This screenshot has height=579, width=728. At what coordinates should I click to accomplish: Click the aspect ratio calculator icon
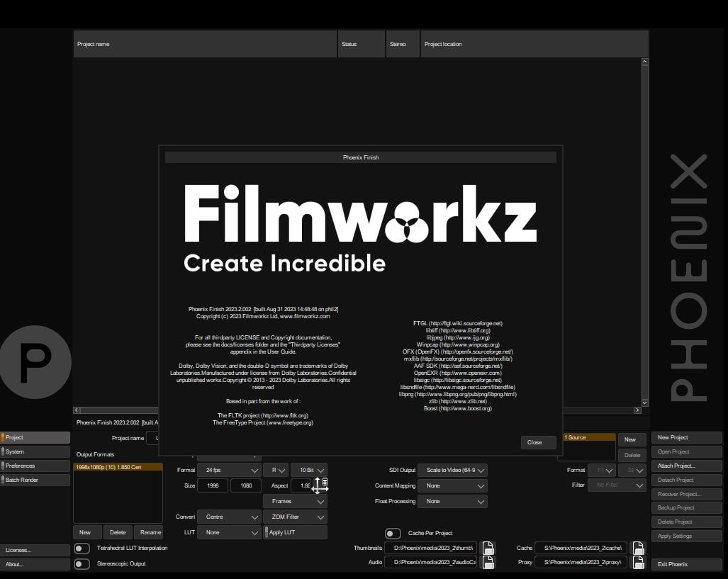click(325, 482)
